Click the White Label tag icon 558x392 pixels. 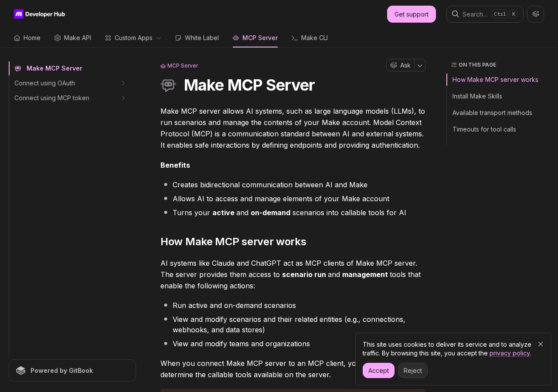pos(178,38)
